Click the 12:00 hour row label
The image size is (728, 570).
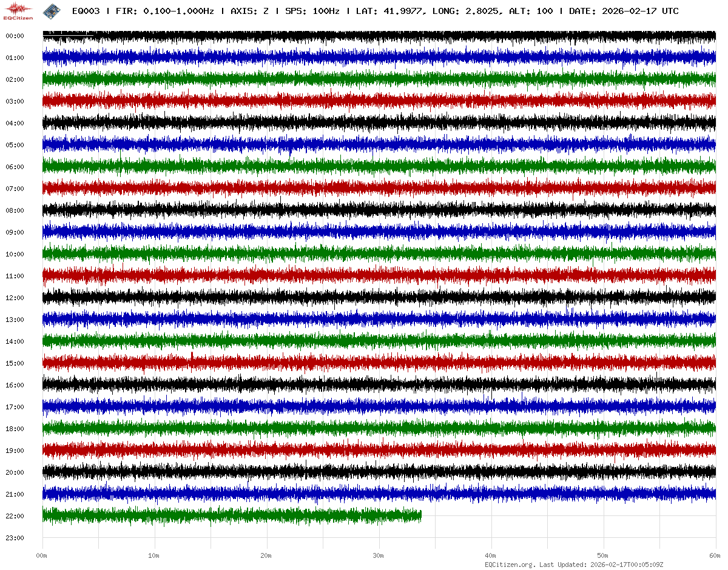[x=15, y=298]
